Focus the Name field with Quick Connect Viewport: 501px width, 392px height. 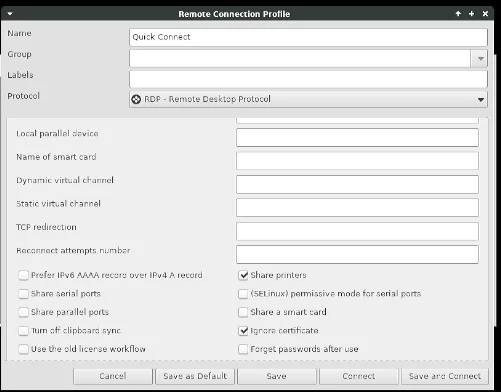coord(308,37)
